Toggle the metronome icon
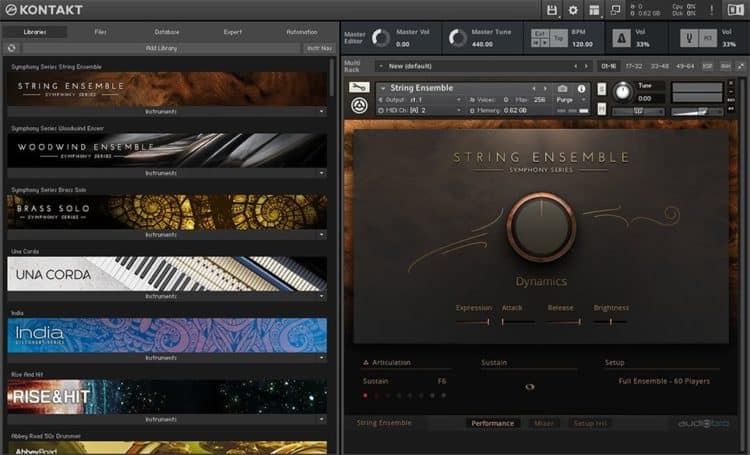Screen dimensions: 750x455 pos(621,38)
